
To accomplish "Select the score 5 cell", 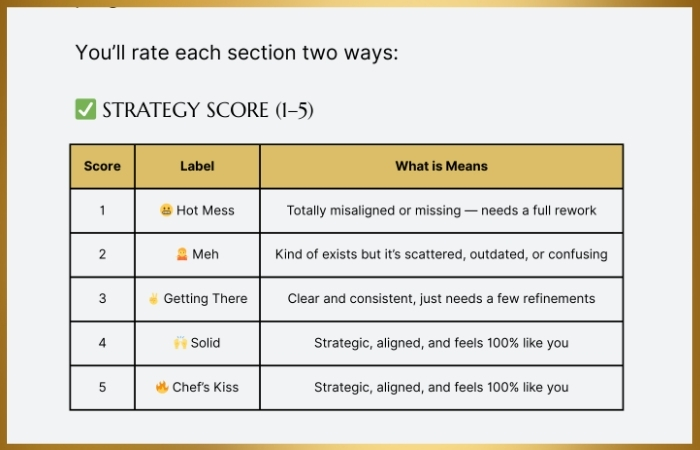I will point(102,387).
